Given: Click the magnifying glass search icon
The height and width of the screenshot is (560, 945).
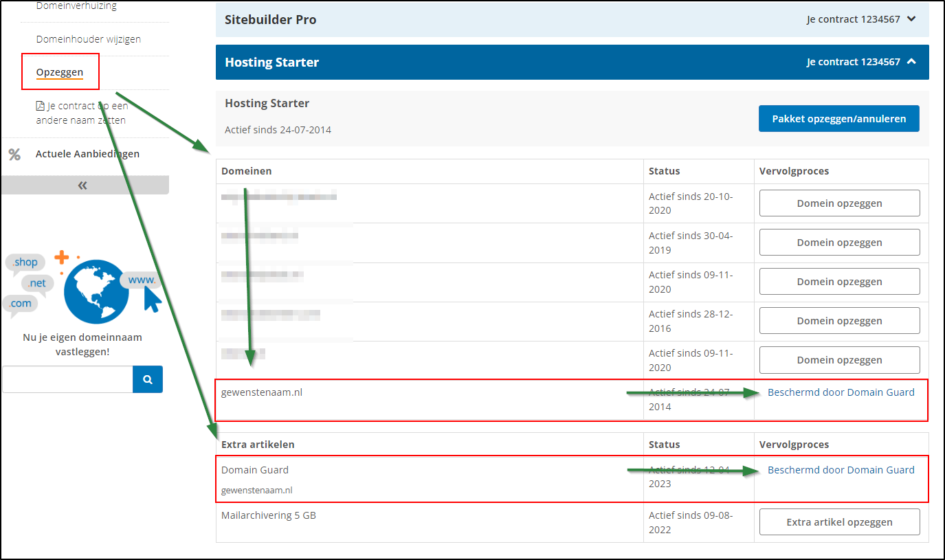Looking at the screenshot, I should point(147,379).
